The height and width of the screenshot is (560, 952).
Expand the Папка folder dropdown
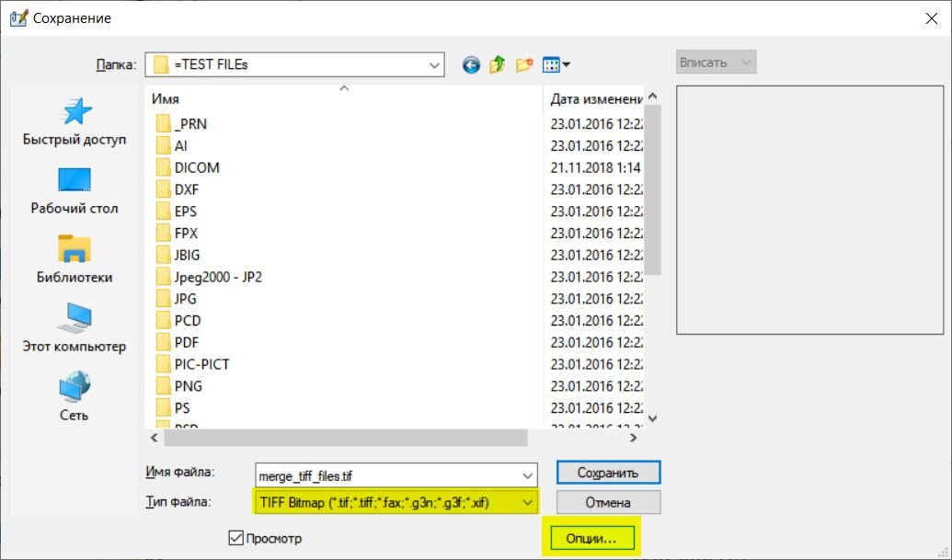pyautogui.click(x=434, y=65)
